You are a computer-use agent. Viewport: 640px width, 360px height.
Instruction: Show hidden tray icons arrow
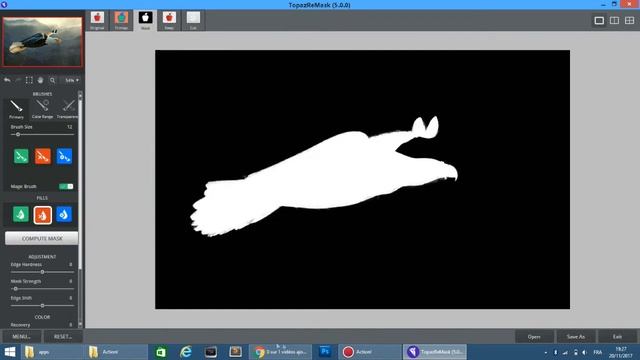(545, 352)
